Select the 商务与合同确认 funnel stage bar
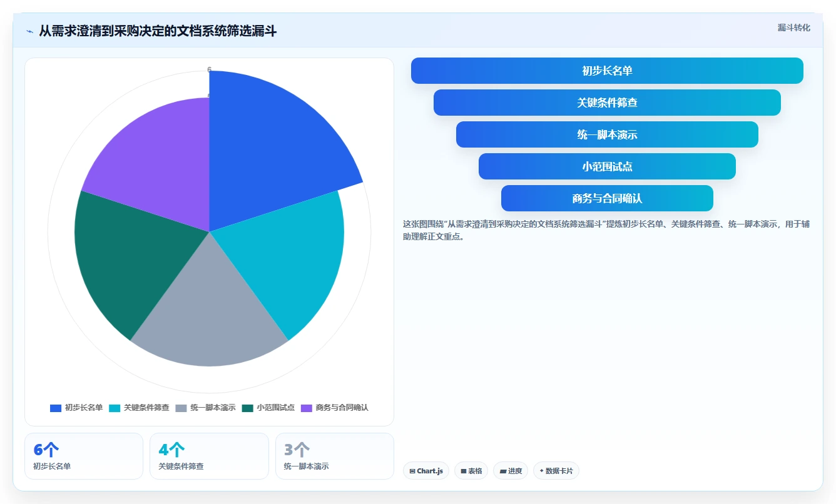The width and height of the screenshot is (836, 504). coord(607,198)
